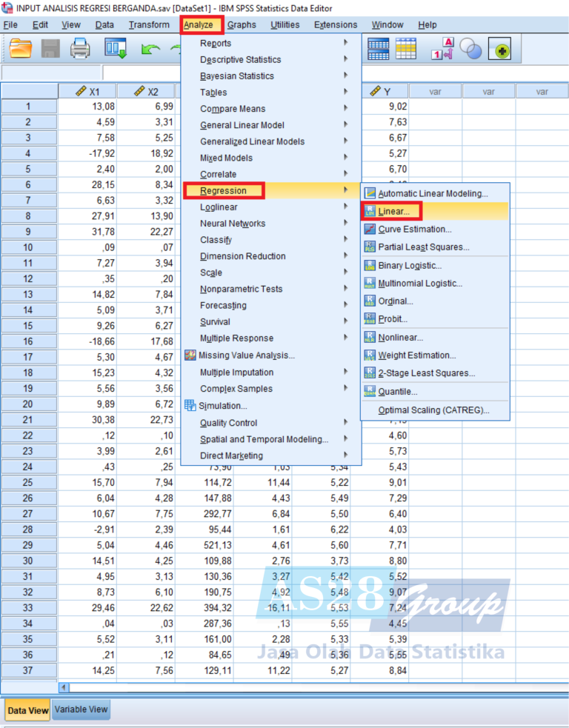This screenshot has height=728, width=569.
Task: Expand the Correlate submenu
Action: pyautogui.click(x=218, y=174)
